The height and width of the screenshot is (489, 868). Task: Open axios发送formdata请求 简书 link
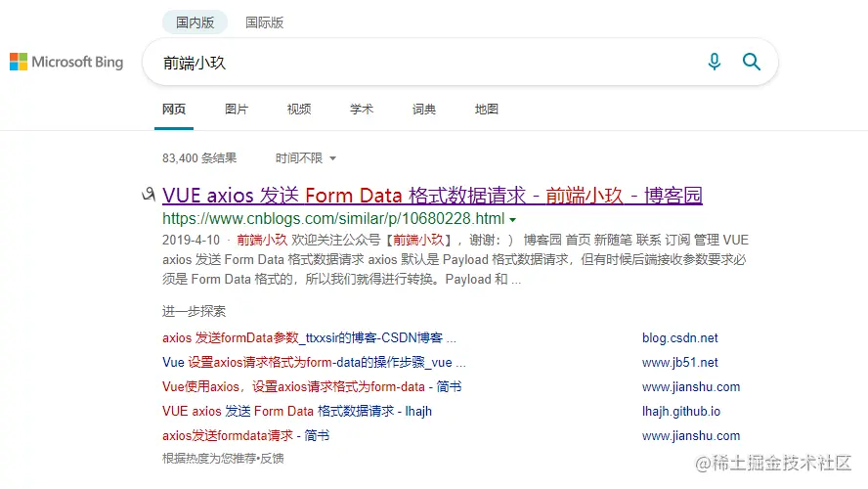245,435
